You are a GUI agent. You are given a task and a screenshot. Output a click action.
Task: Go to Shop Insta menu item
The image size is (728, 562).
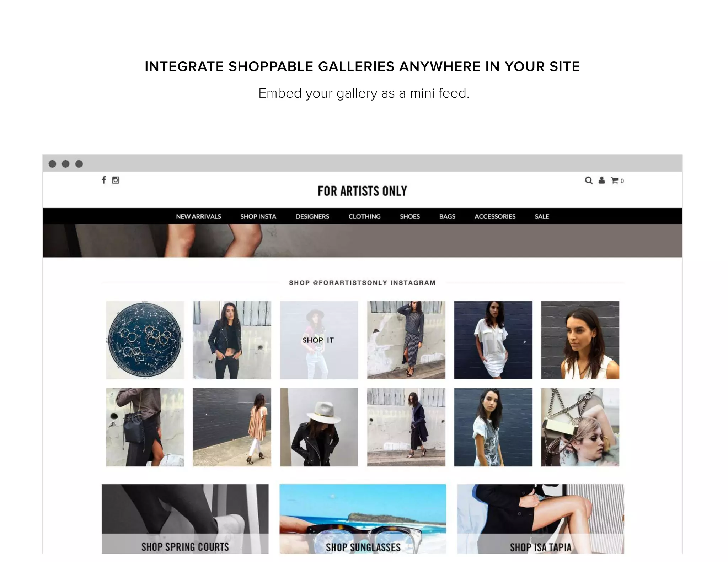(x=258, y=216)
